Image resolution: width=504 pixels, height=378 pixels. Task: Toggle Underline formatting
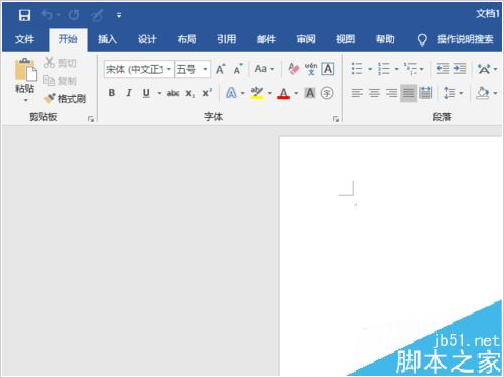coord(146,93)
